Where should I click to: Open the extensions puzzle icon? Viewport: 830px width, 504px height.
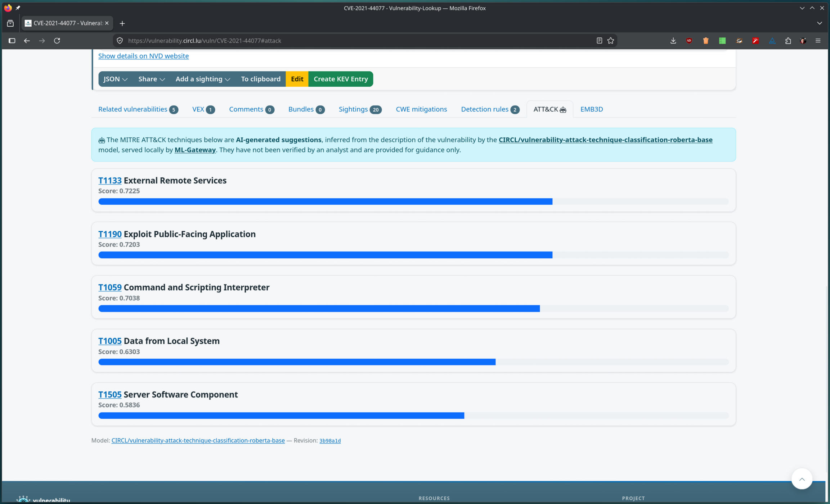click(x=788, y=41)
